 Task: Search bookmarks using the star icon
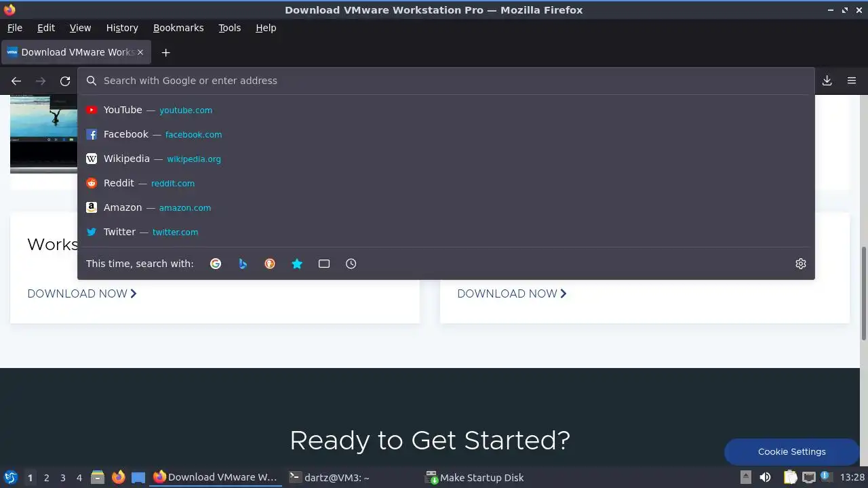(297, 264)
